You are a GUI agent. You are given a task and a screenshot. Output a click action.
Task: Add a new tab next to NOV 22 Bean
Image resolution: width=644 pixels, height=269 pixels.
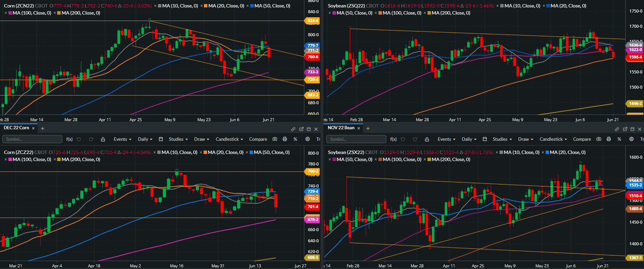[368, 128]
